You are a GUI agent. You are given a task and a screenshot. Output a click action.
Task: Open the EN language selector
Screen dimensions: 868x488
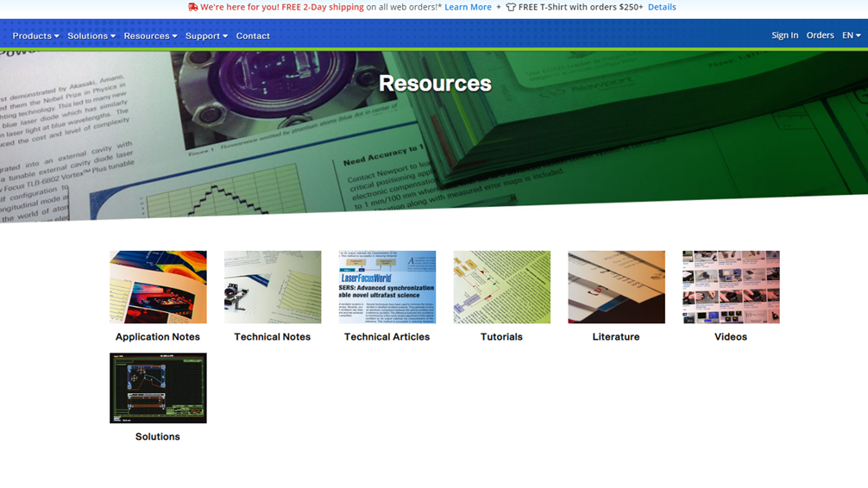click(851, 35)
